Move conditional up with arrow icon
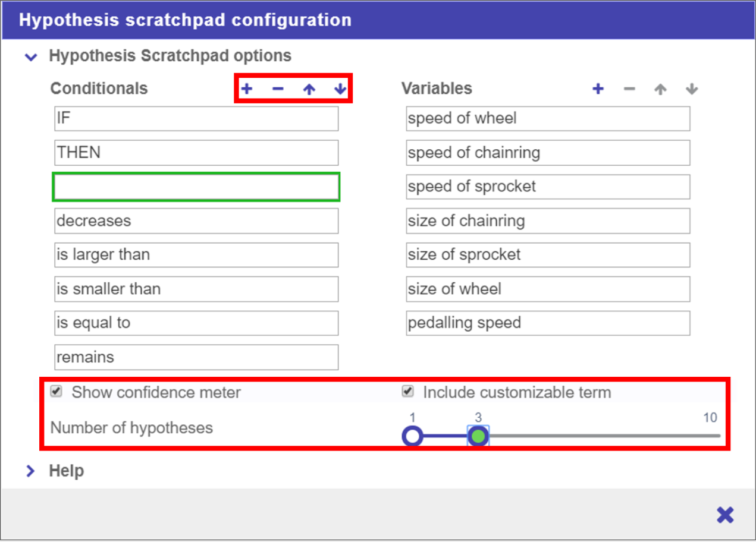 pyautogui.click(x=309, y=89)
